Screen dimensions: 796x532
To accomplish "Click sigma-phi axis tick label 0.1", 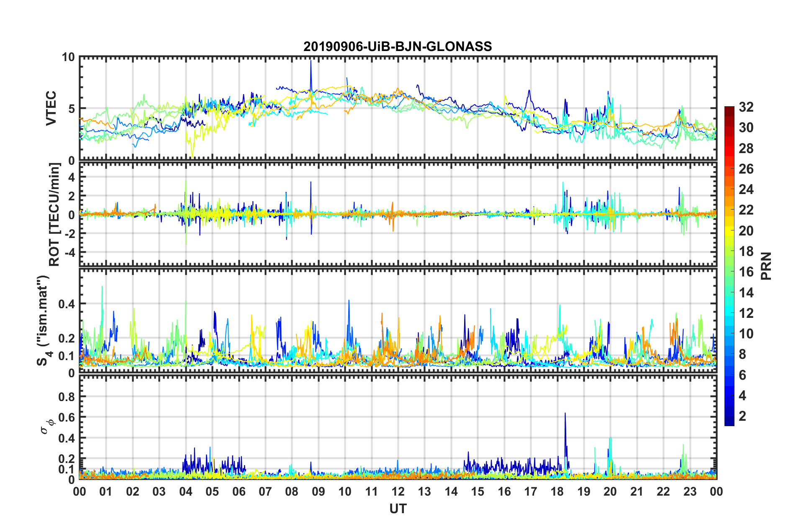I will 67,469.
